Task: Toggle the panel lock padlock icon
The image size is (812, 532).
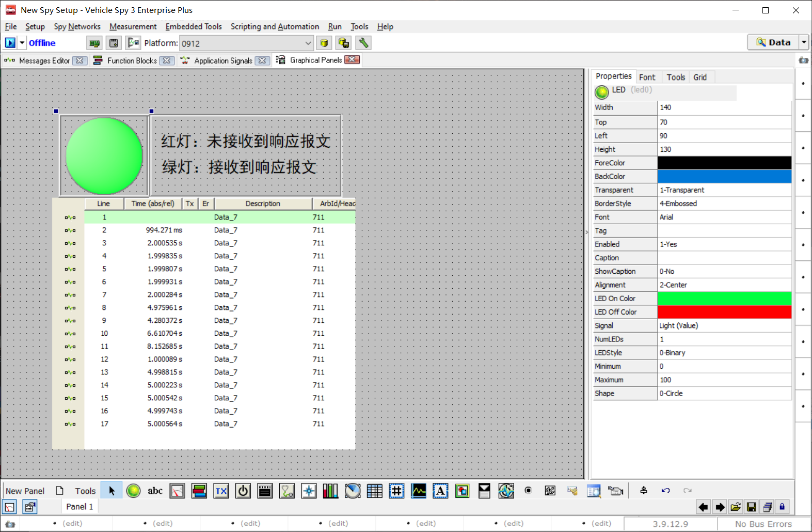Action: (x=782, y=507)
